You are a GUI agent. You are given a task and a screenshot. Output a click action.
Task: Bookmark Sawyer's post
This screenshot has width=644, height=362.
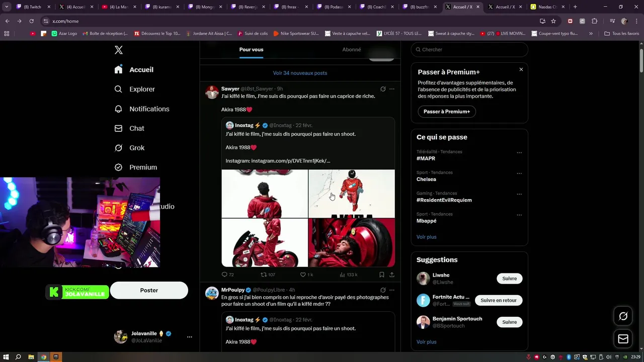pyautogui.click(x=382, y=275)
